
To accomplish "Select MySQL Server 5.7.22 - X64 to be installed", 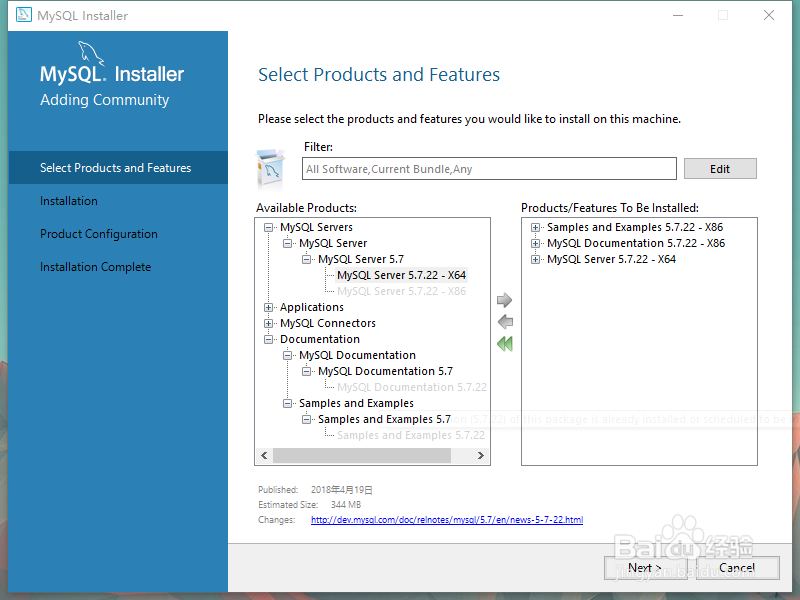I will coord(611,259).
